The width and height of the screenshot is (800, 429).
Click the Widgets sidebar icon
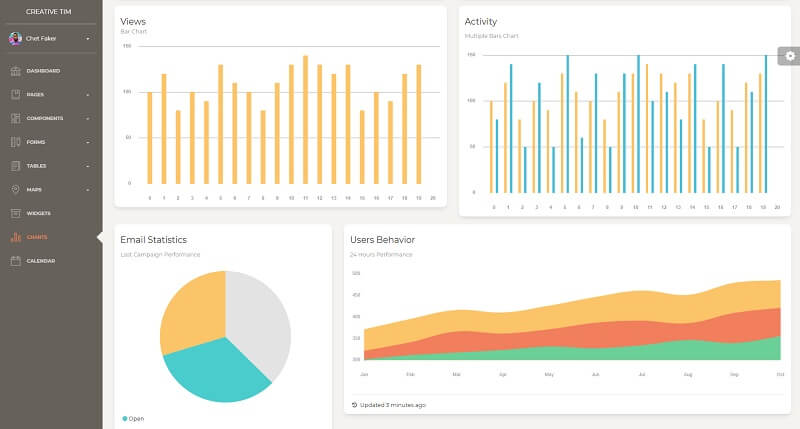(15, 213)
